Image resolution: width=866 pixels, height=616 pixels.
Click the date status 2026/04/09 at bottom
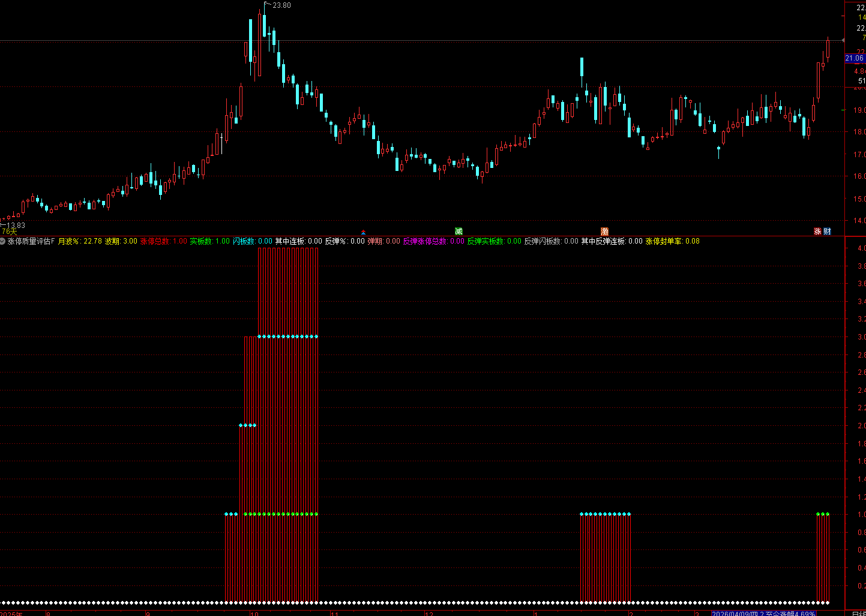763,614
